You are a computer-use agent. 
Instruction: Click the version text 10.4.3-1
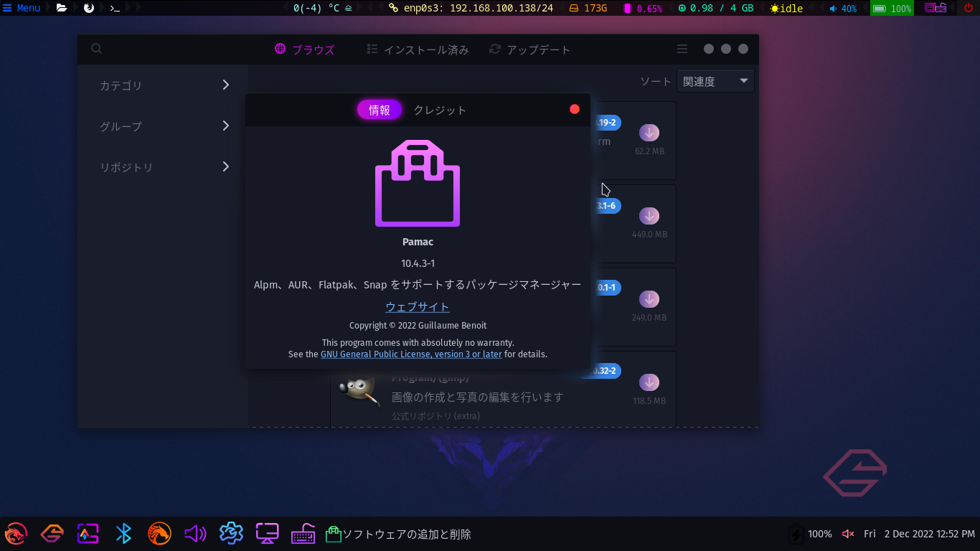(418, 263)
